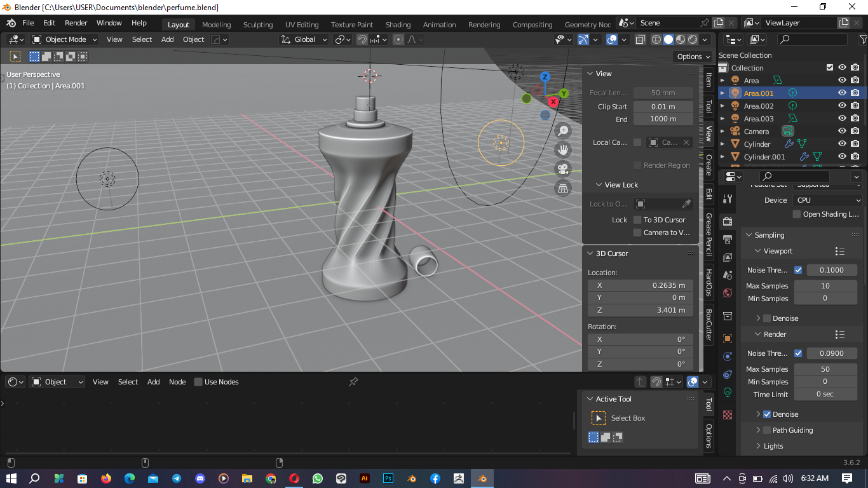Expand the Lights subpanel
868x488 pixels.
(x=758, y=446)
